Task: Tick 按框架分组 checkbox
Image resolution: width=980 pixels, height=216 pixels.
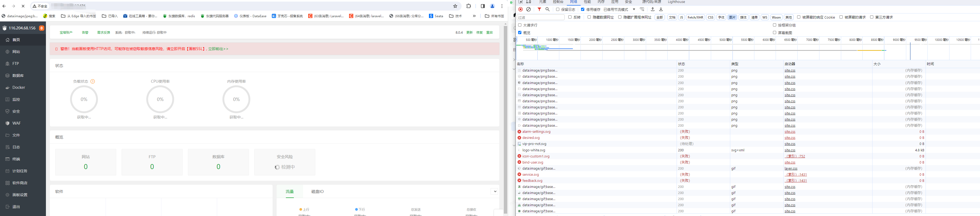Action: pyautogui.click(x=774, y=25)
